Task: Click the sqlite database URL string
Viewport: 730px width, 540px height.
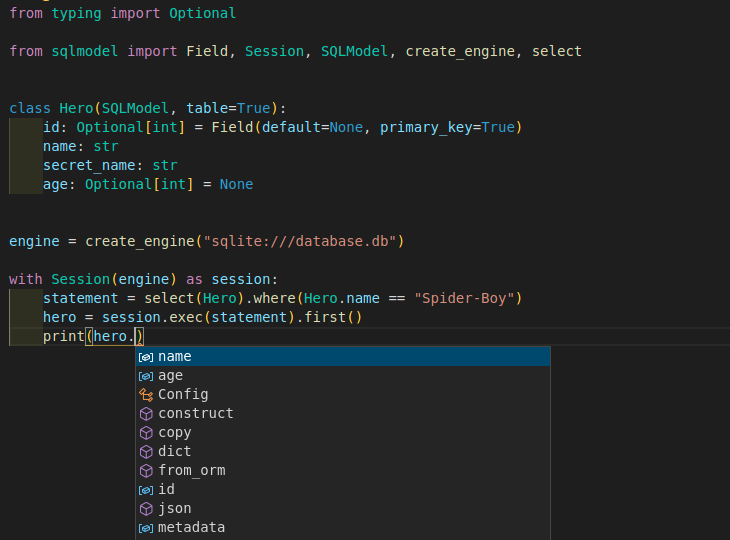Action: click(x=301, y=242)
